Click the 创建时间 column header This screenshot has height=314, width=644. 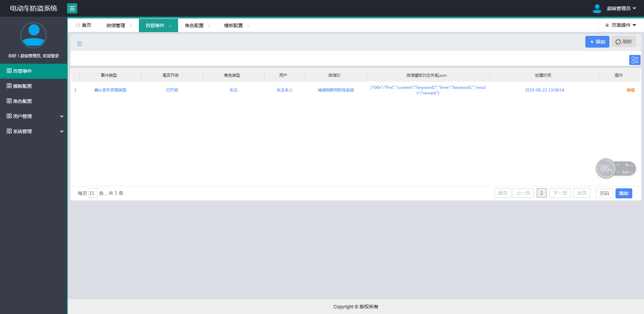pos(543,75)
